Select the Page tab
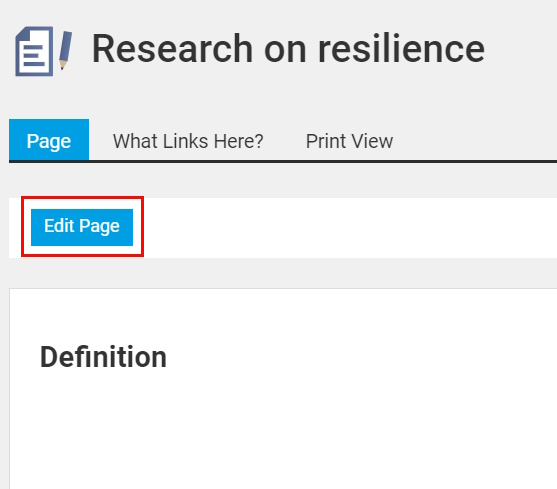 [x=49, y=140]
